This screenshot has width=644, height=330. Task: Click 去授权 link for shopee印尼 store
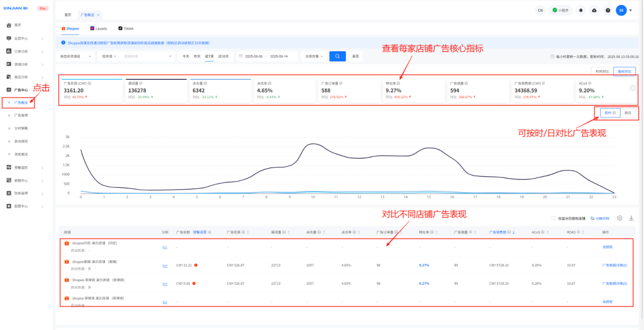[x=607, y=247]
